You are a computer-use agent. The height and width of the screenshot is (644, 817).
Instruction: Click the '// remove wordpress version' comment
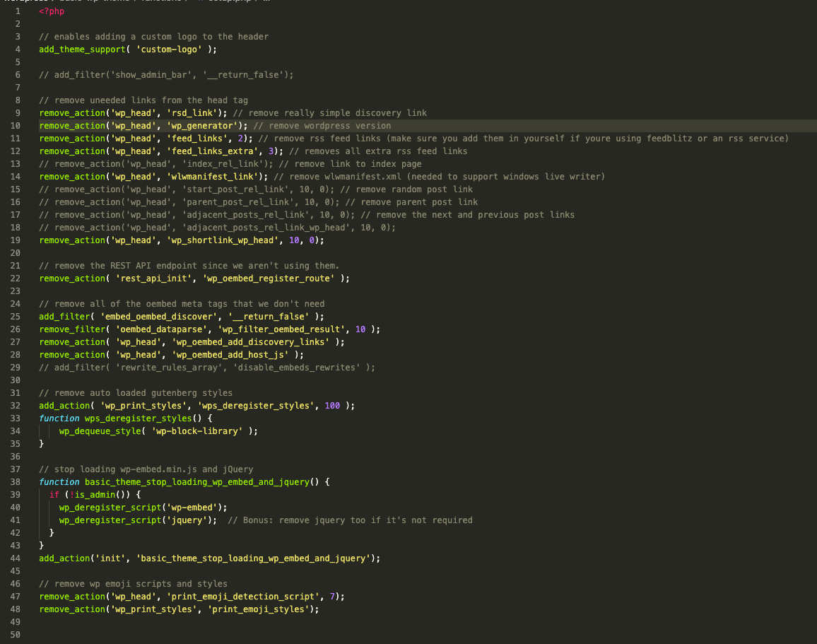(322, 126)
